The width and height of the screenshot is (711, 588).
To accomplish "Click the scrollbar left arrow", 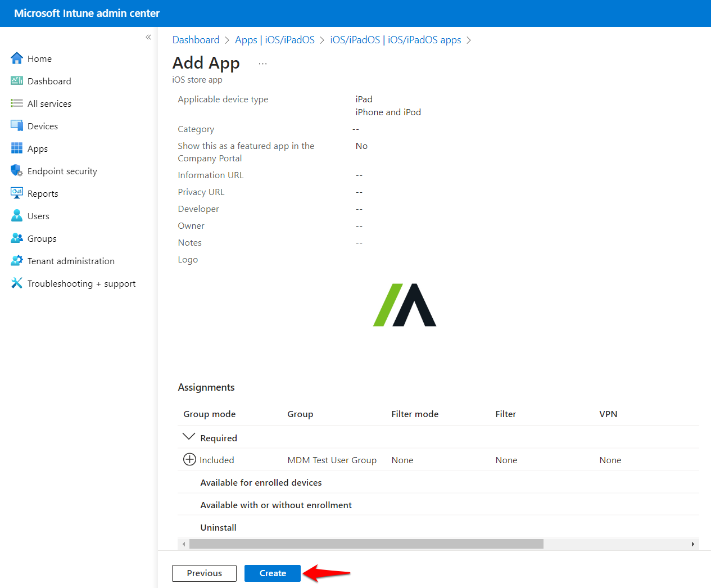I will (x=184, y=544).
